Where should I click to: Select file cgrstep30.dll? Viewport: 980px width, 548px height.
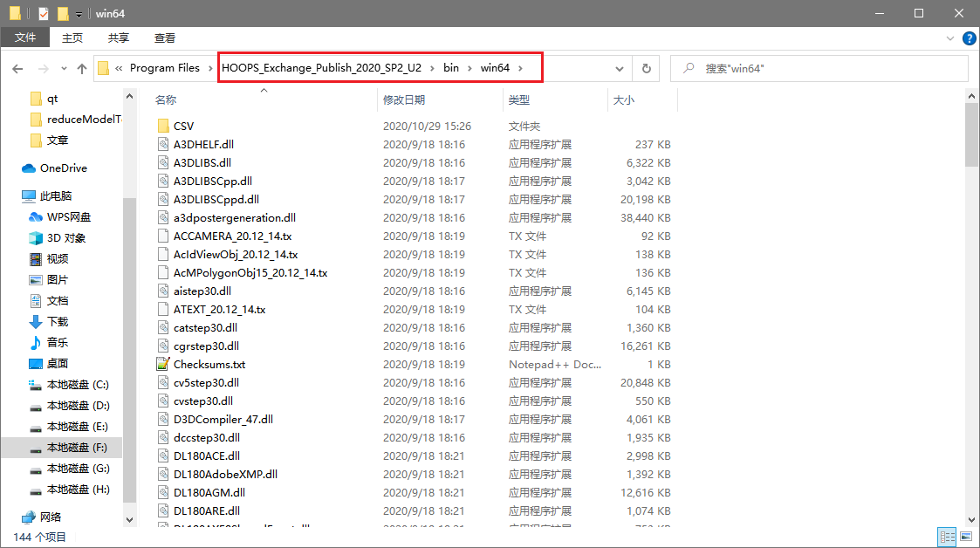click(x=206, y=346)
